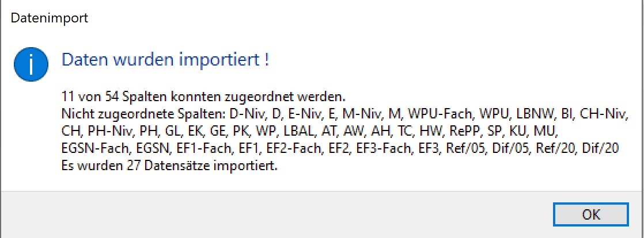Click the blue information icon
Viewport: 644px width, 238px height.
[x=31, y=64]
